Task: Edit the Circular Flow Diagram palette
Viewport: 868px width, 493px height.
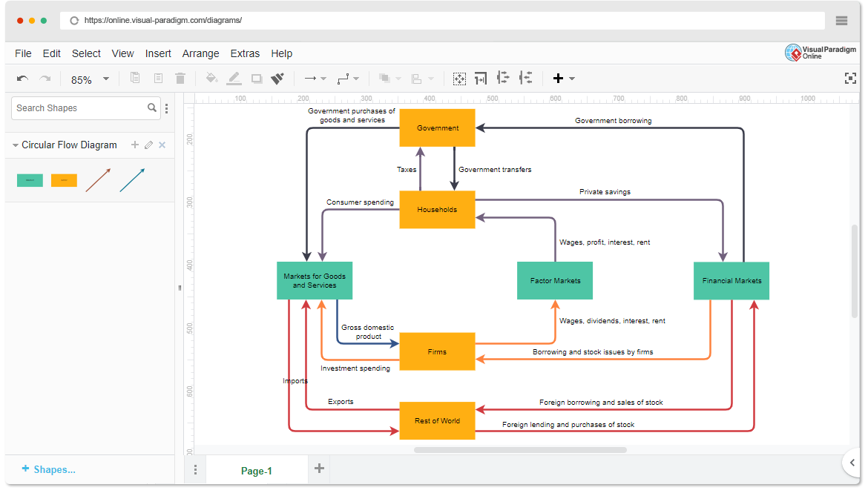Action: tap(148, 145)
